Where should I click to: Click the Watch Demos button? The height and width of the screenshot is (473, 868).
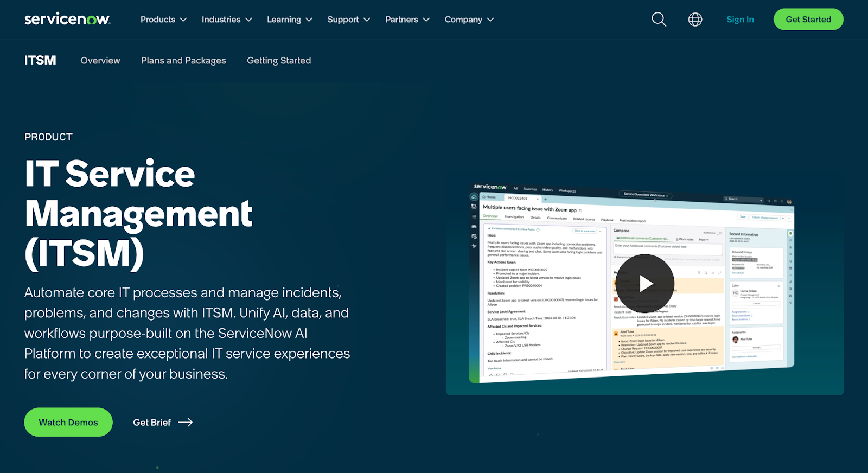[x=68, y=422]
